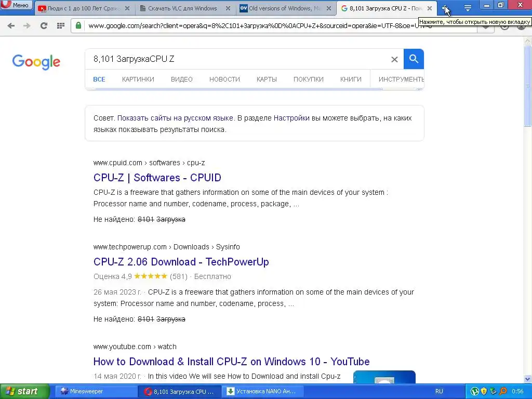Click the orange magnifier tray icon
This screenshot has height=399, width=532.
coord(503,391)
